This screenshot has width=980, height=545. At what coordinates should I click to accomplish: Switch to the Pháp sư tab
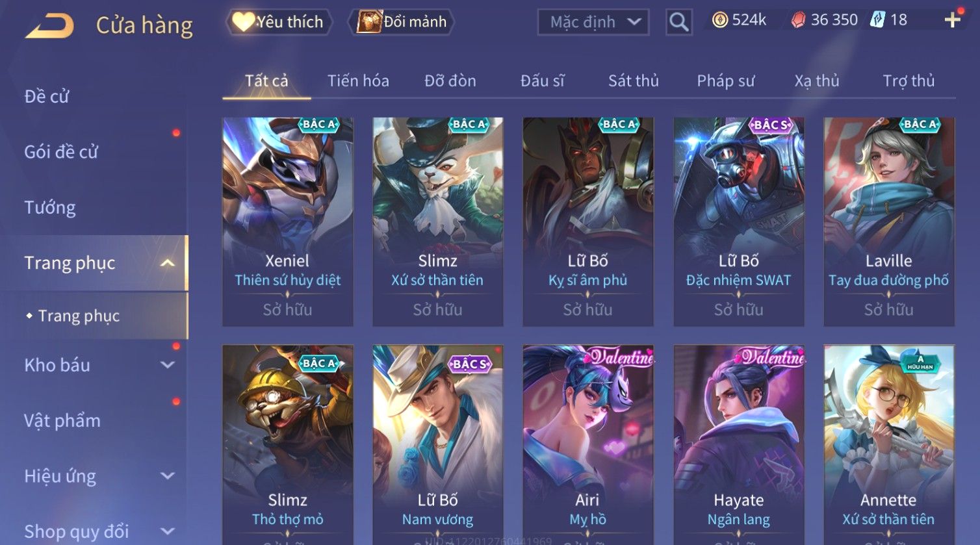726,81
